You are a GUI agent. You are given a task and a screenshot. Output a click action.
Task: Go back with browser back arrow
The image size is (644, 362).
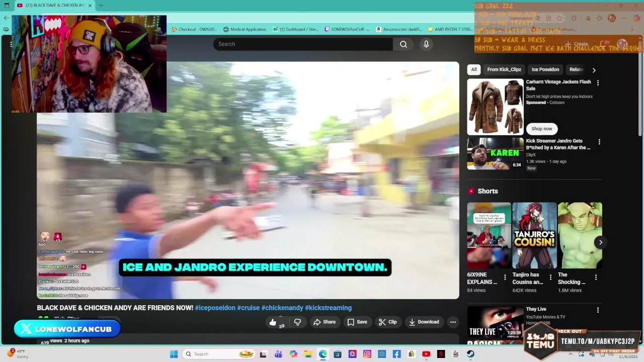(6, 18)
